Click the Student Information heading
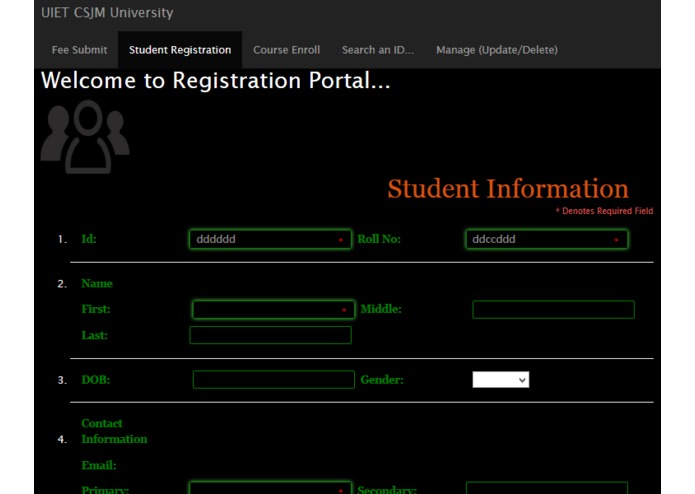 pos(508,189)
